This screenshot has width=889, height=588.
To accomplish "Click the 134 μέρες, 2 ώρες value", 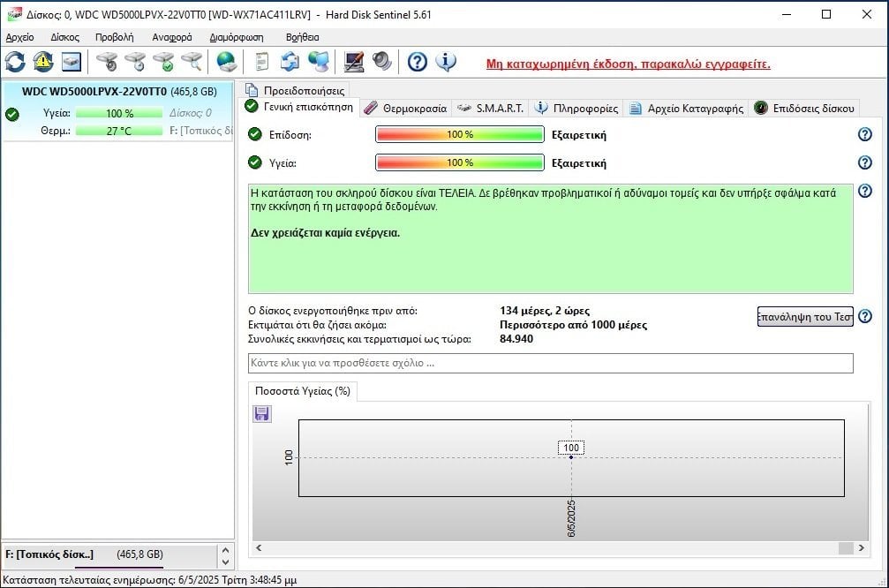I will pyautogui.click(x=545, y=311).
